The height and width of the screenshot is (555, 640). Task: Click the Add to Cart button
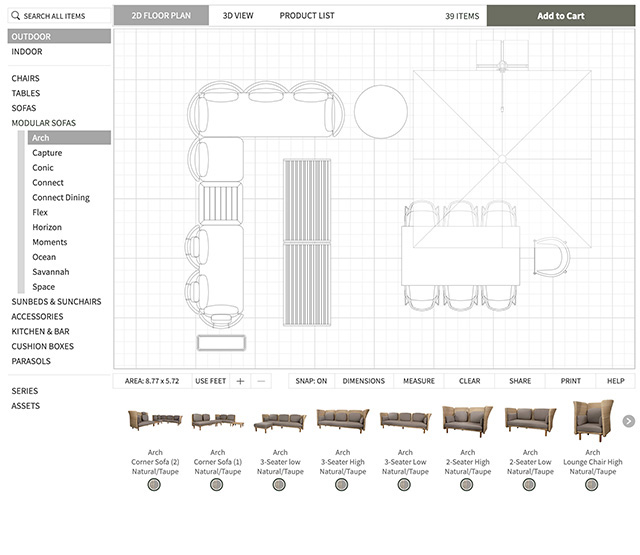(x=560, y=16)
